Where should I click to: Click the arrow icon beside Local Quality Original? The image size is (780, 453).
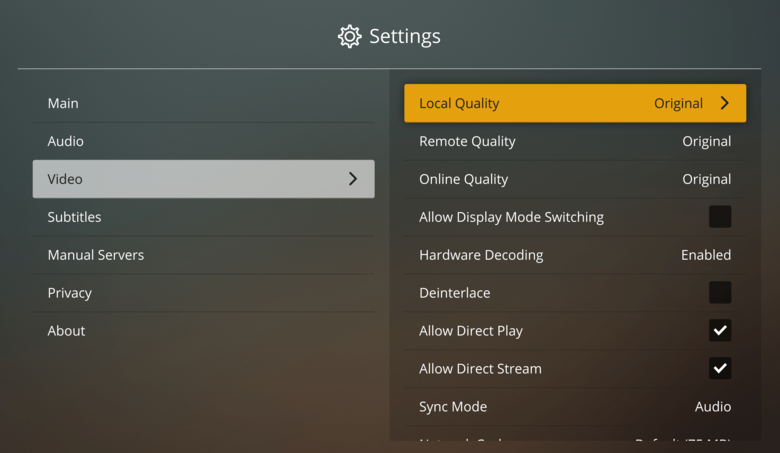pos(724,103)
